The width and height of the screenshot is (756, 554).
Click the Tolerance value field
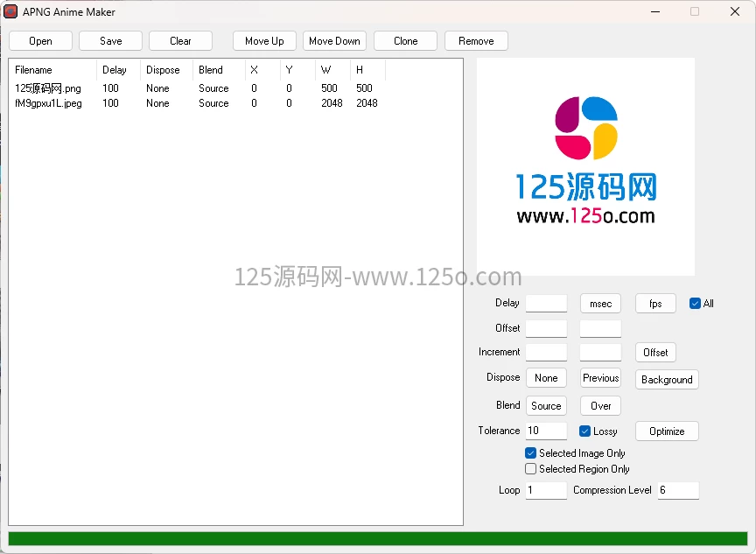(546, 431)
